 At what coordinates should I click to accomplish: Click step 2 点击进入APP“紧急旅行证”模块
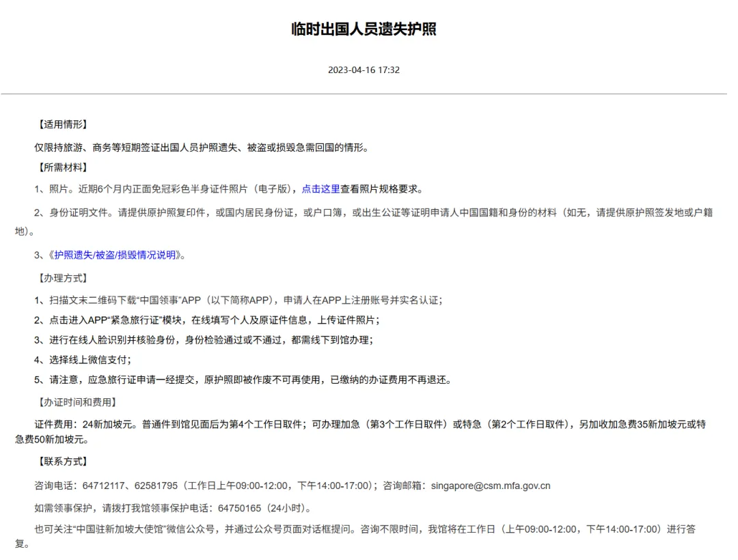point(207,320)
